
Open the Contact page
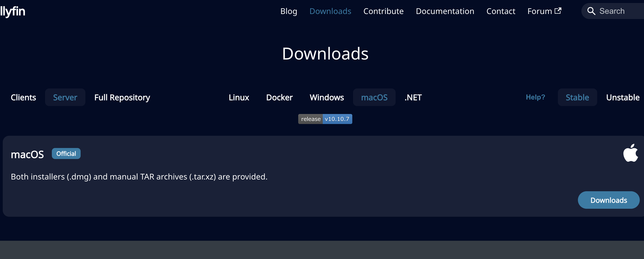[501, 11]
